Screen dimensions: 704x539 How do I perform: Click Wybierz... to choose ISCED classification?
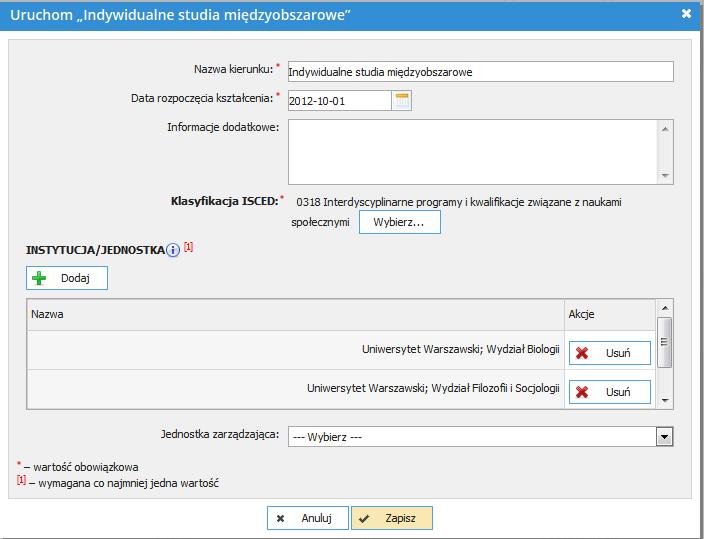[400, 222]
